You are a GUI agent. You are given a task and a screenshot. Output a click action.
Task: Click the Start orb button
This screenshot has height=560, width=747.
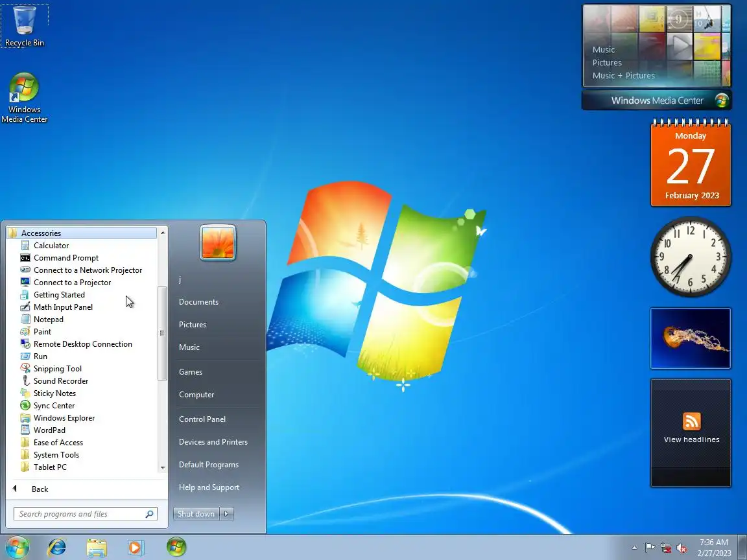click(17, 547)
